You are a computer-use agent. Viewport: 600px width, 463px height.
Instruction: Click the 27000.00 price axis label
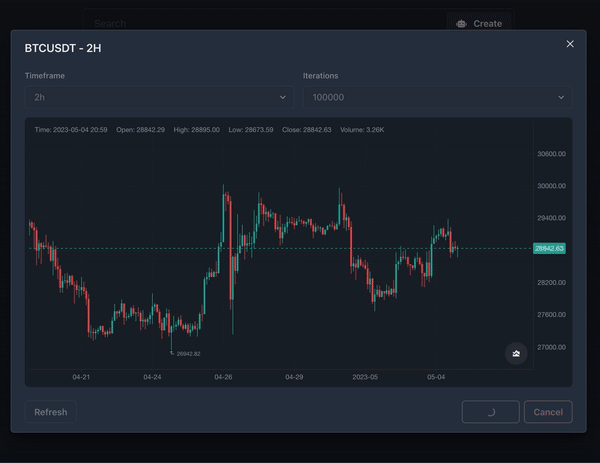pyautogui.click(x=551, y=347)
